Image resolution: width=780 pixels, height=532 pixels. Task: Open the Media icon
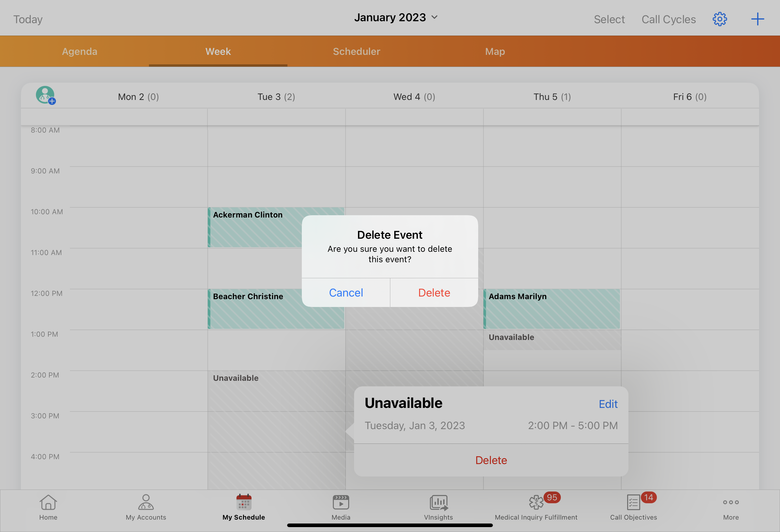(x=341, y=507)
